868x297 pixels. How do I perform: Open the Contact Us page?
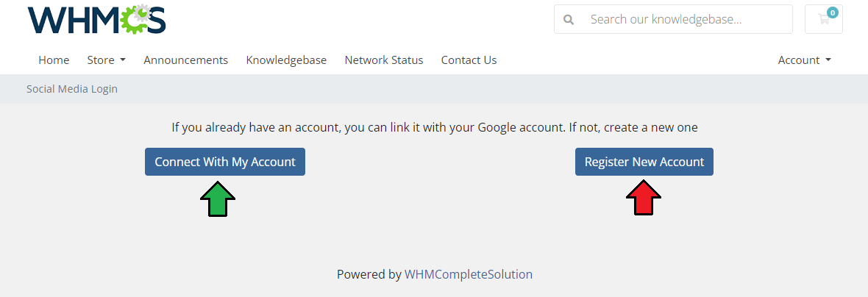[469, 60]
